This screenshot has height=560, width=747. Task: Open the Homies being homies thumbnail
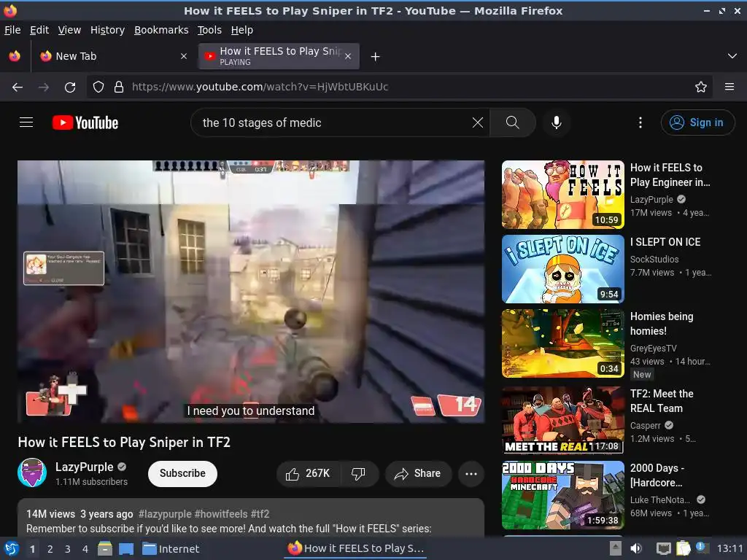coord(562,343)
